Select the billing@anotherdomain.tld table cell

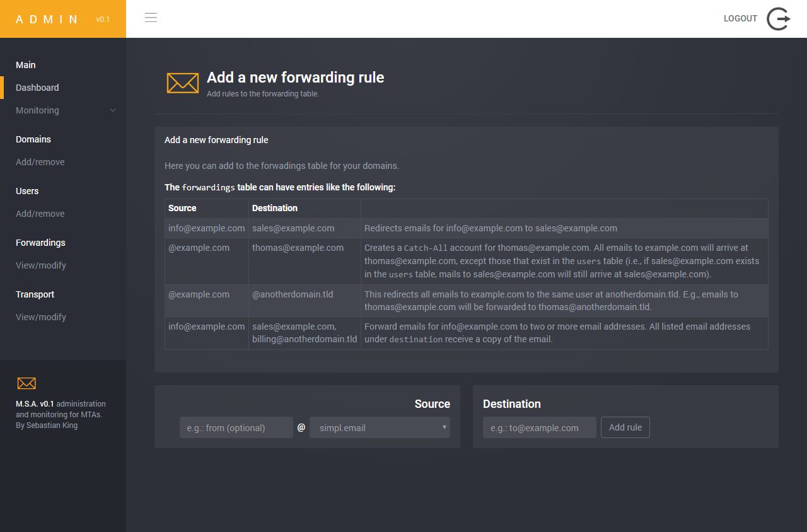click(305, 339)
